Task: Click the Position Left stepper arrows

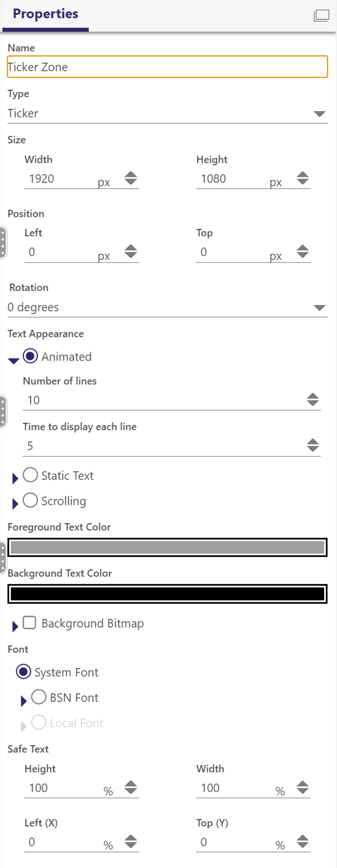Action: click(131, 251)
